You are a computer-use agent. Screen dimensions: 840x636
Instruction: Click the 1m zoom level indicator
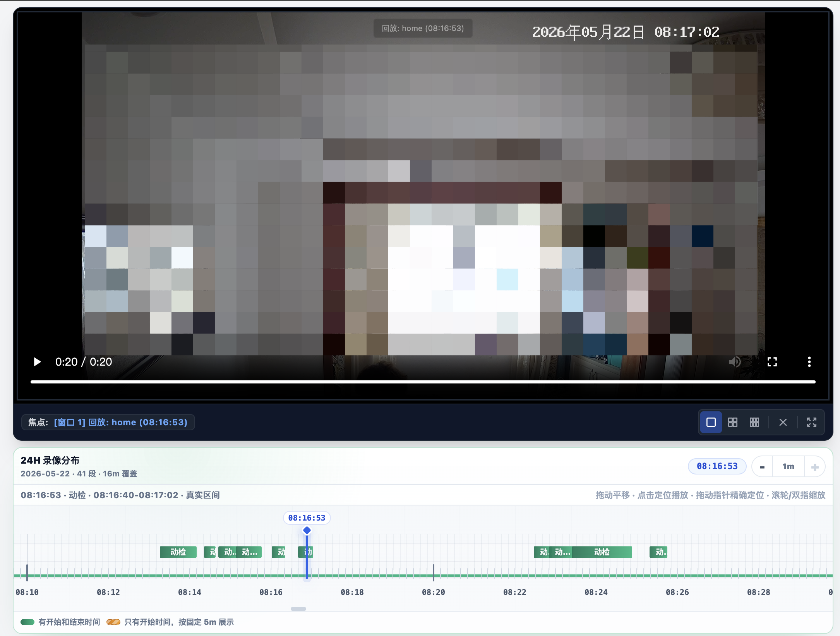788,467
